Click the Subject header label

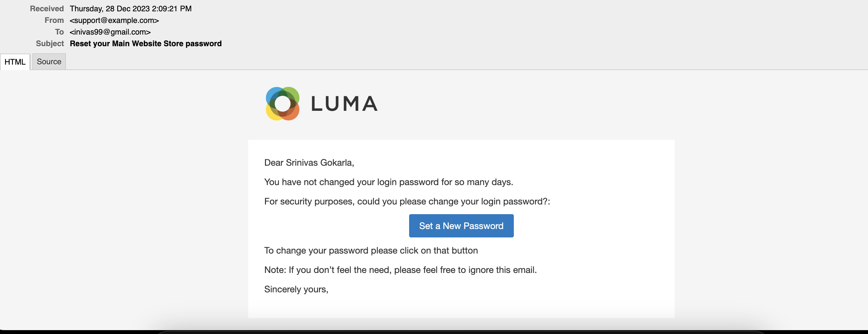point(49,43)
